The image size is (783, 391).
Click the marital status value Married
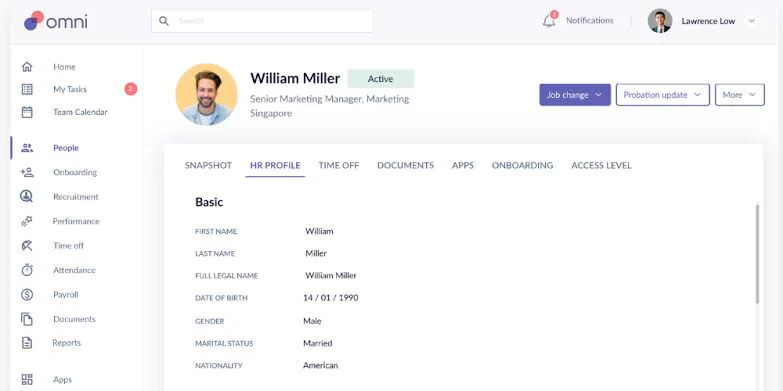pos(318,343)
